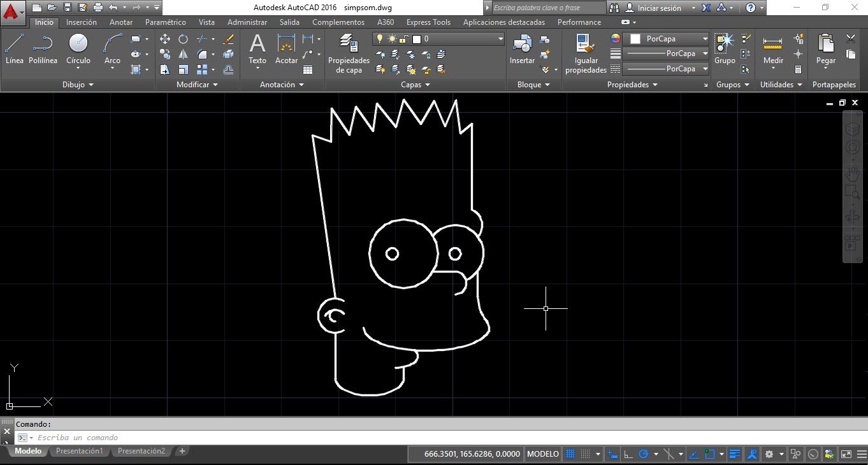Toggle ortho mode in status bar
The height and width of the screenshot is (465, 868).
click(x=628, y=454)
